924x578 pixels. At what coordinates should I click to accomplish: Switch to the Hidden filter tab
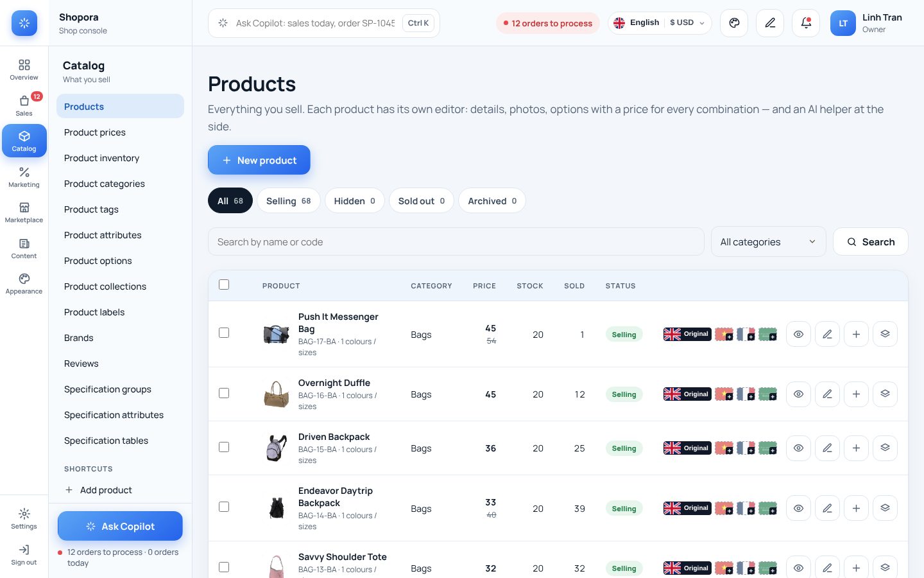[x=355, y=201]
